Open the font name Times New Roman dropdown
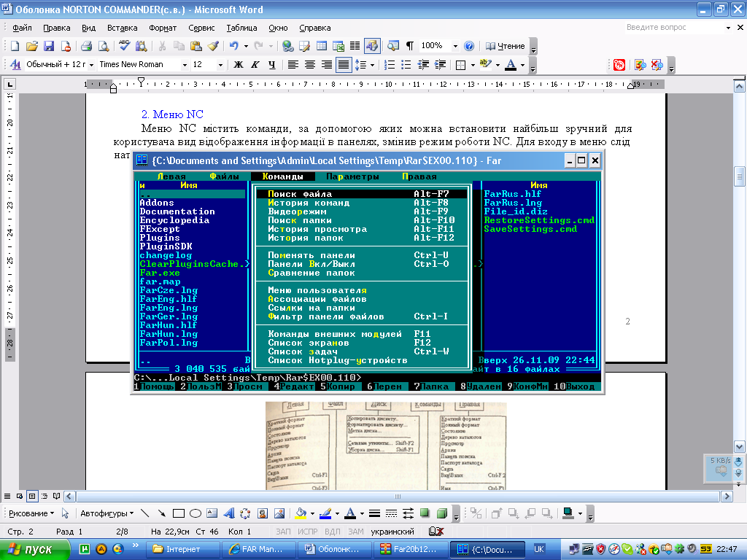Viewport: 747px width, 560px height. click(x=185, y=65)
